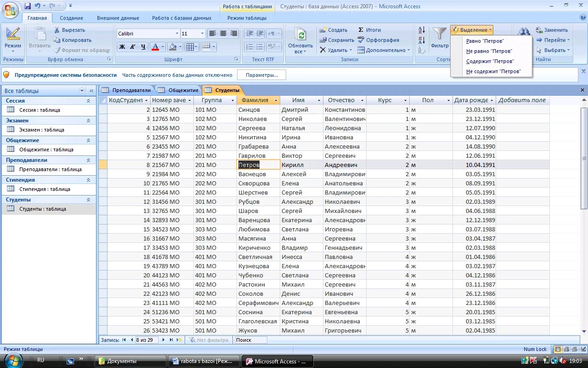Collapse the navigation pane shutter bar
588x368 pixels.
(91, 91)
